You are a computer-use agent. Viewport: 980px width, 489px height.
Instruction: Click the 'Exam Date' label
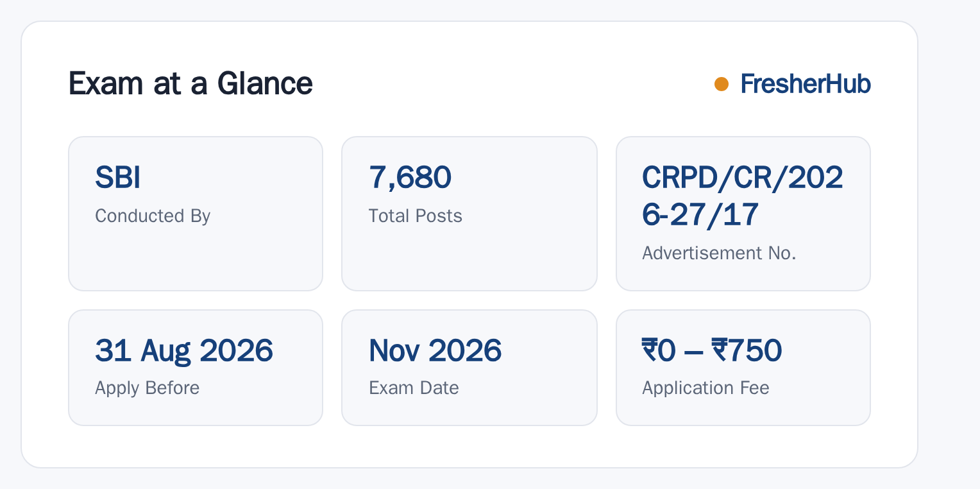coord(414,388)
